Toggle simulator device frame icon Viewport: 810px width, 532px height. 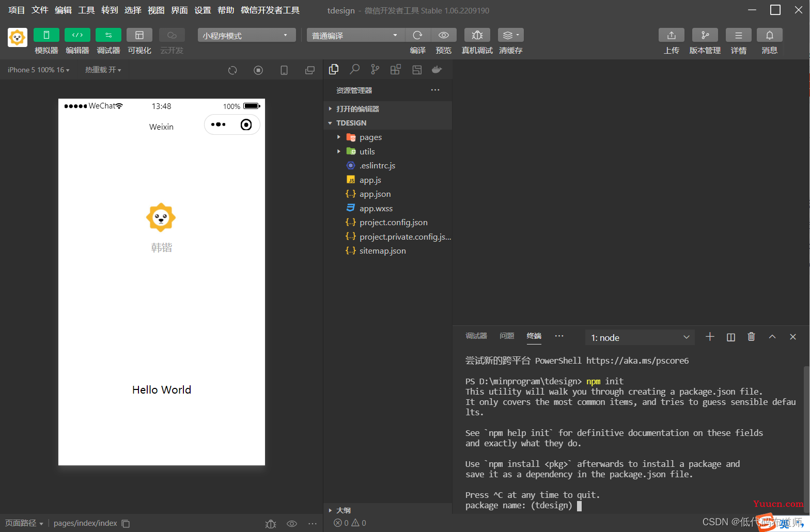pos(284,70)
